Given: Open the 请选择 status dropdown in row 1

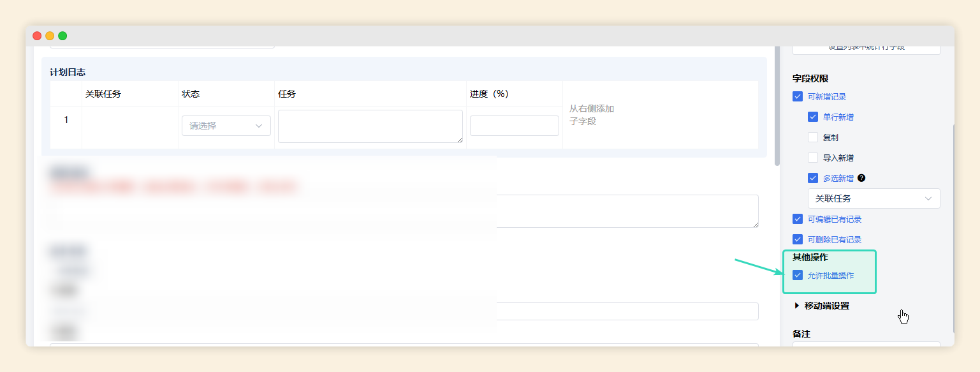Looking at the screenshot, I should click(226, 126).
